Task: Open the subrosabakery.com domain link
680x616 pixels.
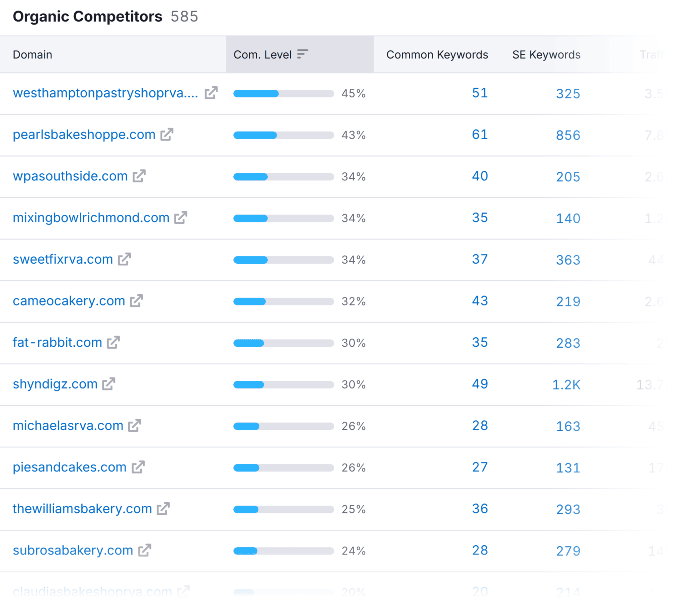Action: coord(73,550)
